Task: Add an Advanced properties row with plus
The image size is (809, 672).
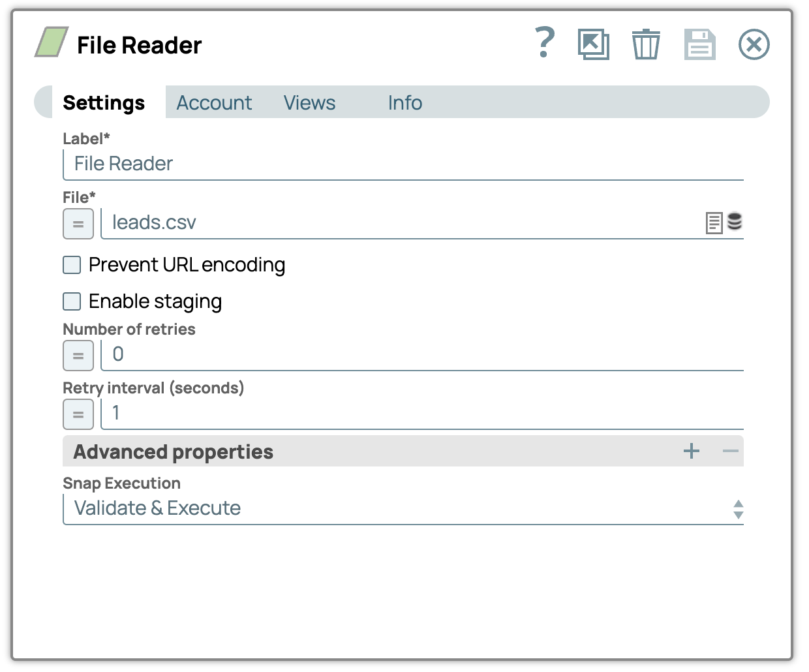Action: [692, 451]
